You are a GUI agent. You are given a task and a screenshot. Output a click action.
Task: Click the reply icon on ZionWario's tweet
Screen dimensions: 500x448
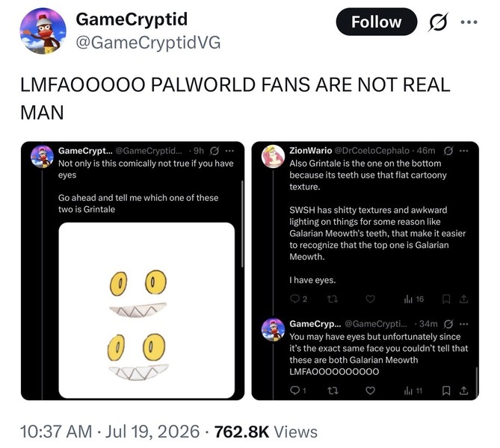(295, 299)
